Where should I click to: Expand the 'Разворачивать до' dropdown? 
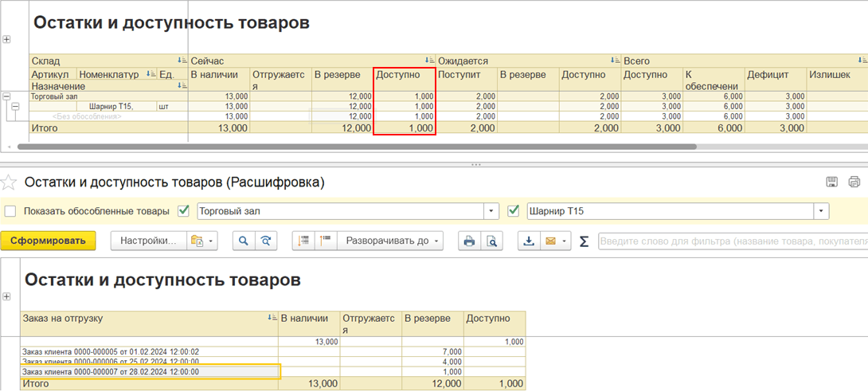pos(389,241)
